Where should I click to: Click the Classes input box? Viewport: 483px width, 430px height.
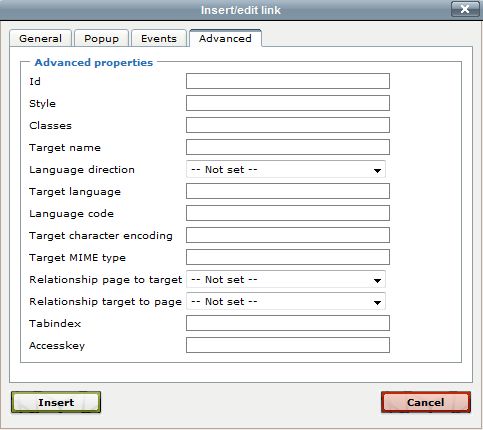[288, 125]
